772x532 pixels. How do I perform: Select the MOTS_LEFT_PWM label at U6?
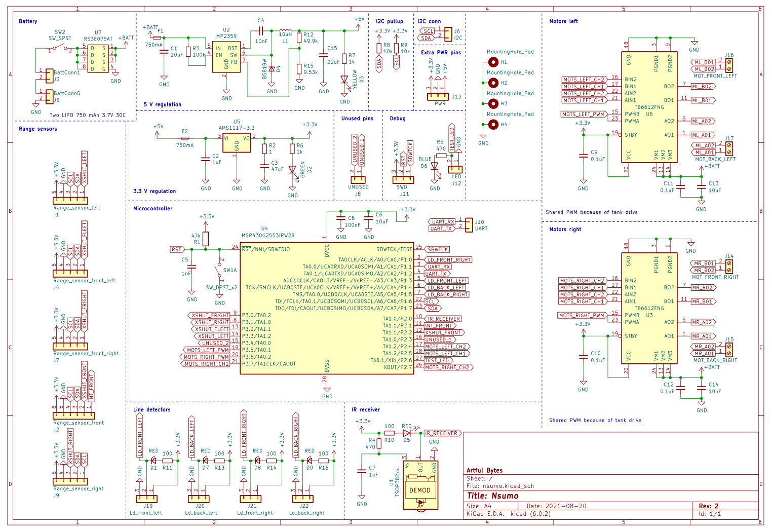585,114
